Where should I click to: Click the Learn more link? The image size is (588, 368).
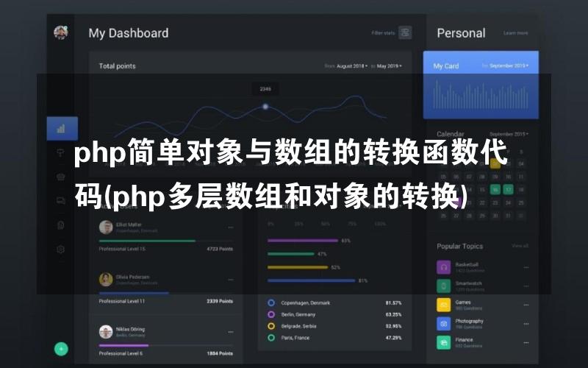click(515, 33)
